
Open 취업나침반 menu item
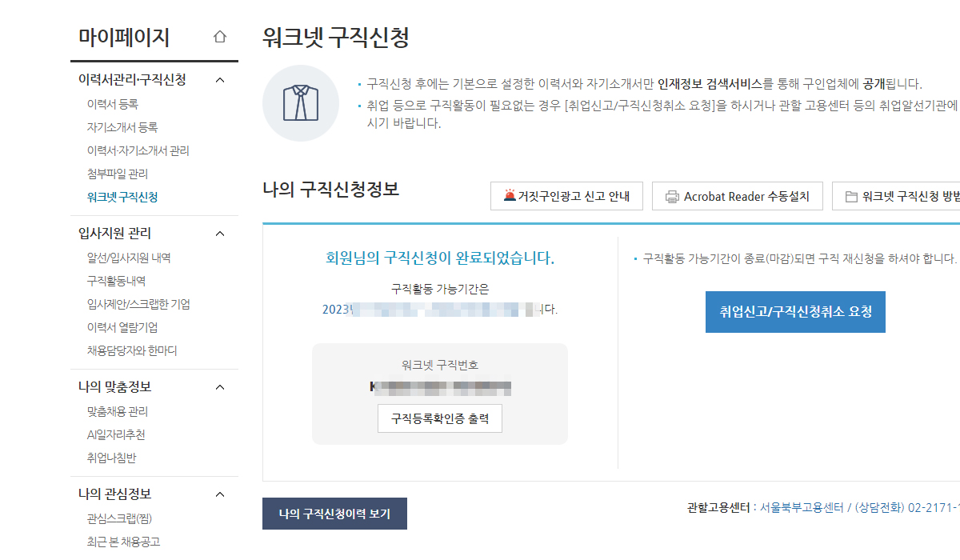[111, 458]
